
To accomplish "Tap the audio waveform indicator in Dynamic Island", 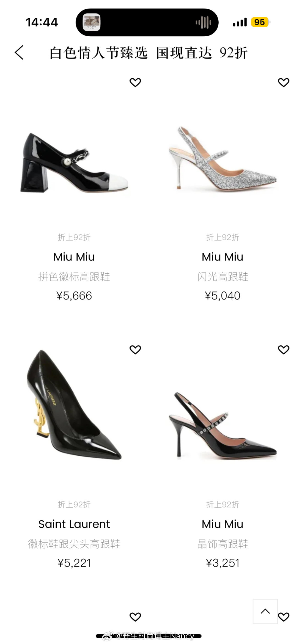I will (203, 22).
